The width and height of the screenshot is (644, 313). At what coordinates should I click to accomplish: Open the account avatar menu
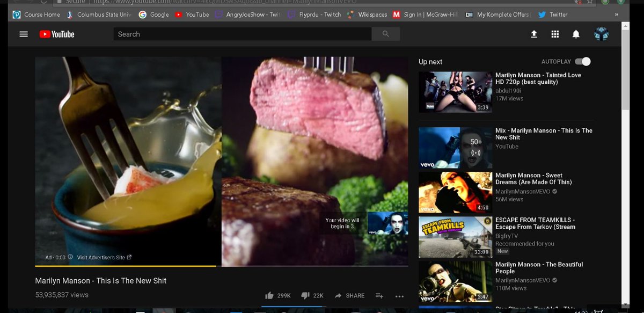pyautogui.click(x=601, y=34)
